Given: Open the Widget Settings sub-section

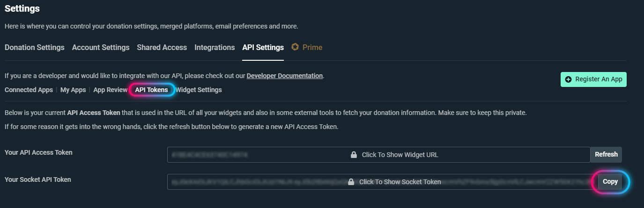Looking at the screenshot, I should click(x=199, y=90).
